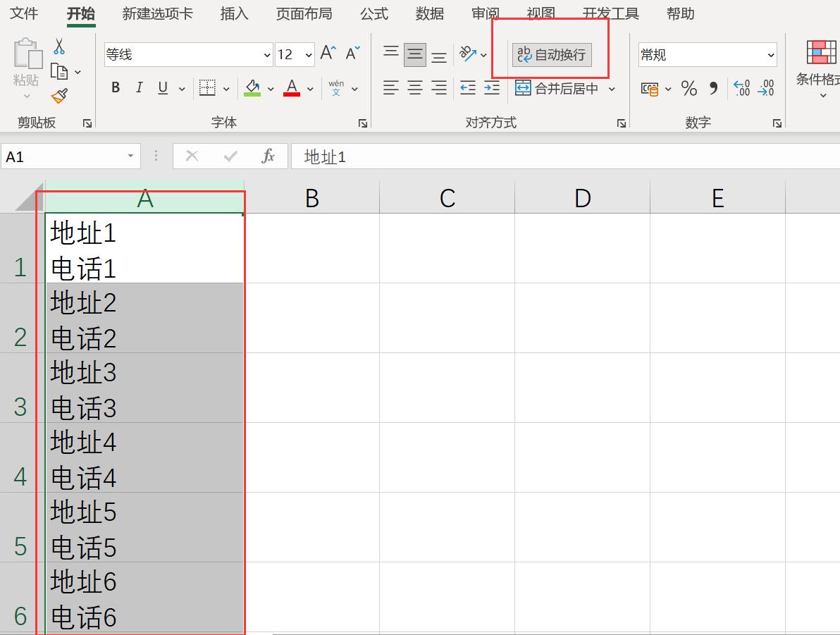Increase decimal places
840x635 pixels.
coord(741,88)
